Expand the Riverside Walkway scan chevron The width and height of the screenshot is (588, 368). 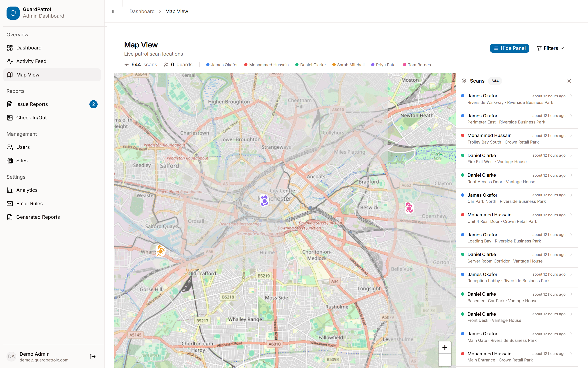click(x=571, y=96)
